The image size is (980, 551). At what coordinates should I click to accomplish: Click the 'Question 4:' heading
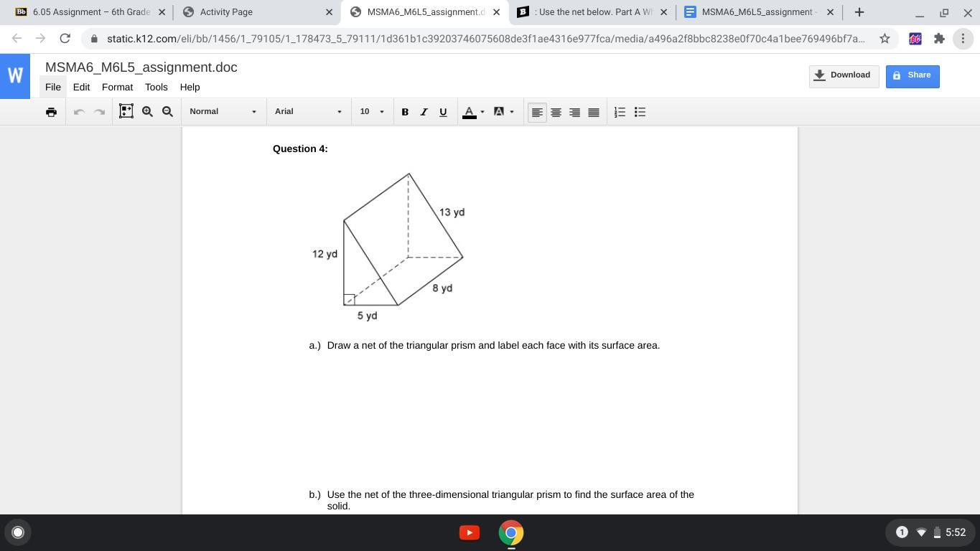tap(300, 149)
